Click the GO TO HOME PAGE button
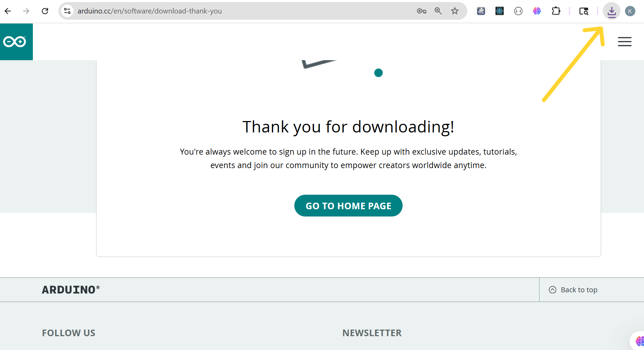 click(348, 206)
